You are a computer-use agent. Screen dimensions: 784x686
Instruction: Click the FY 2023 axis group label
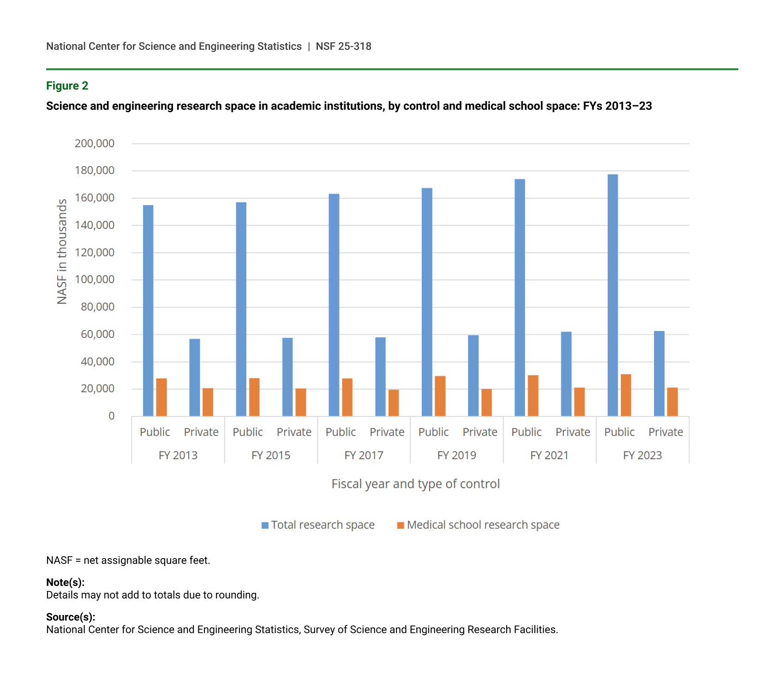pos(642,456)
